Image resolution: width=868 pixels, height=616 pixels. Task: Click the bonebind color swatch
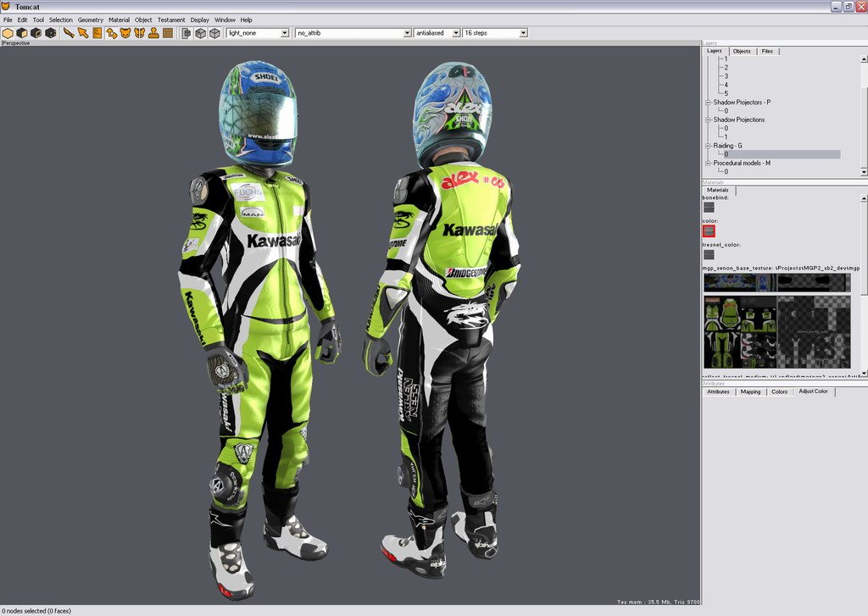pos(709,207)
